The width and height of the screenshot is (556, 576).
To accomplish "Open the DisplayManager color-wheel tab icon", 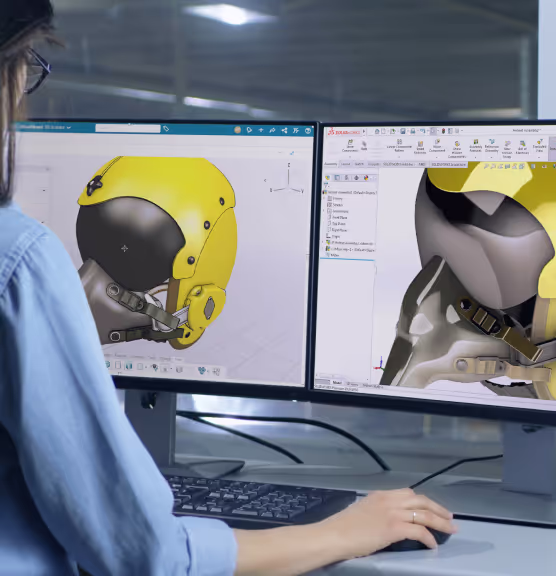I will [366, 178].
